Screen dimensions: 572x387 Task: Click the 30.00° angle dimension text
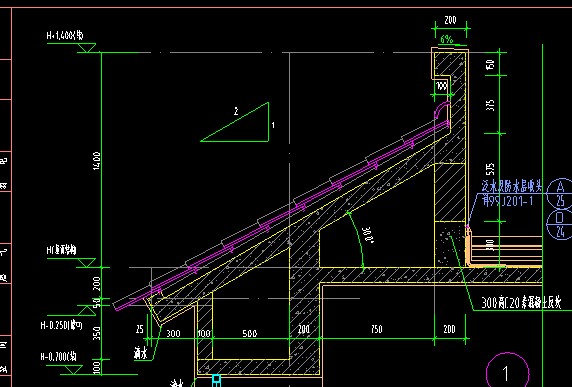tap(367, 235)
